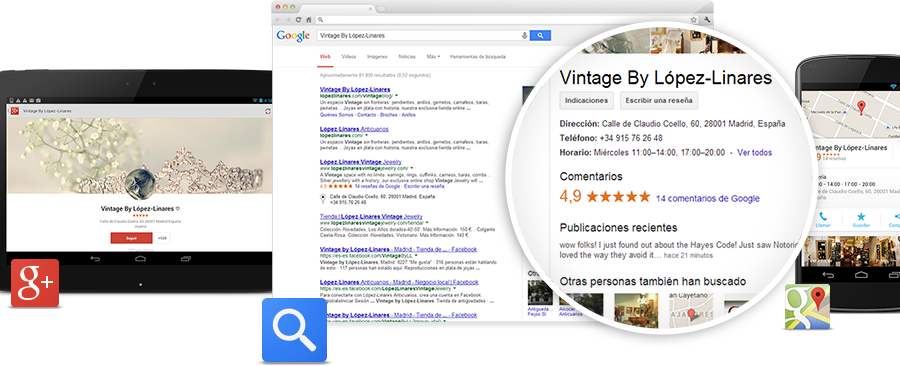This screenshot has height=366, width=900.
Task: Click the browser forward arrow
Action: (x=288, y=20)
